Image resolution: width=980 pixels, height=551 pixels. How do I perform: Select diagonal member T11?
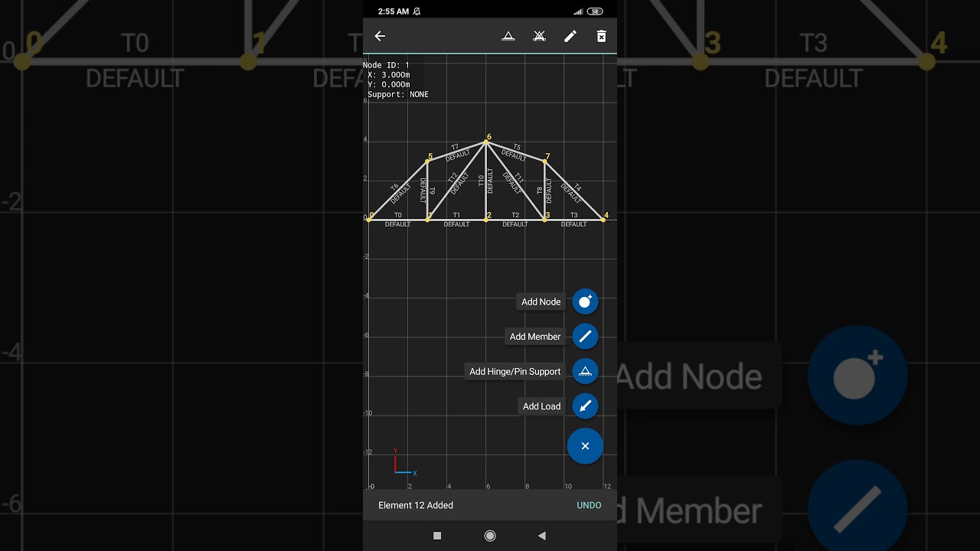[x=515, y=181]
